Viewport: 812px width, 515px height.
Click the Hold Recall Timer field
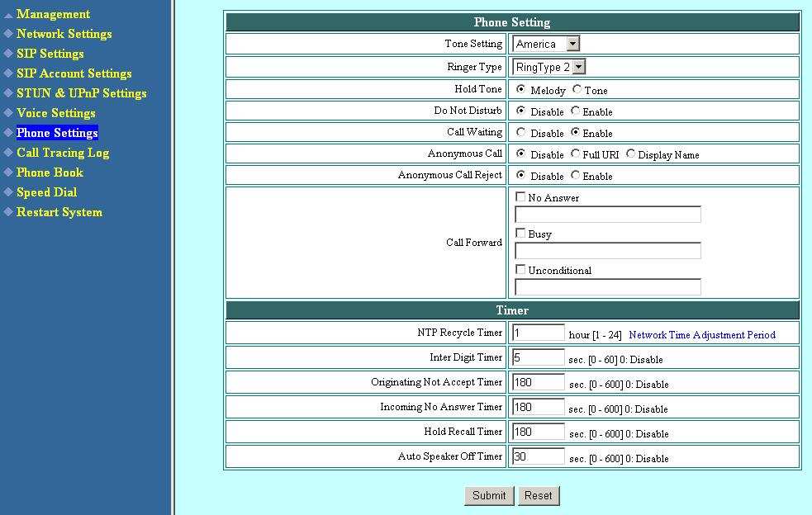pyautogui.click(x=539, y=432)
